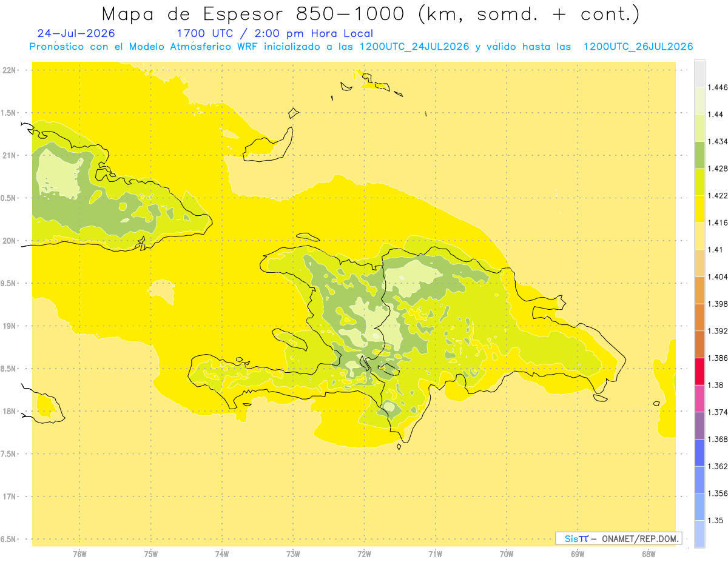Click the legend value 1.434
This screenshot has height=562, width=728.
point(717,141)
